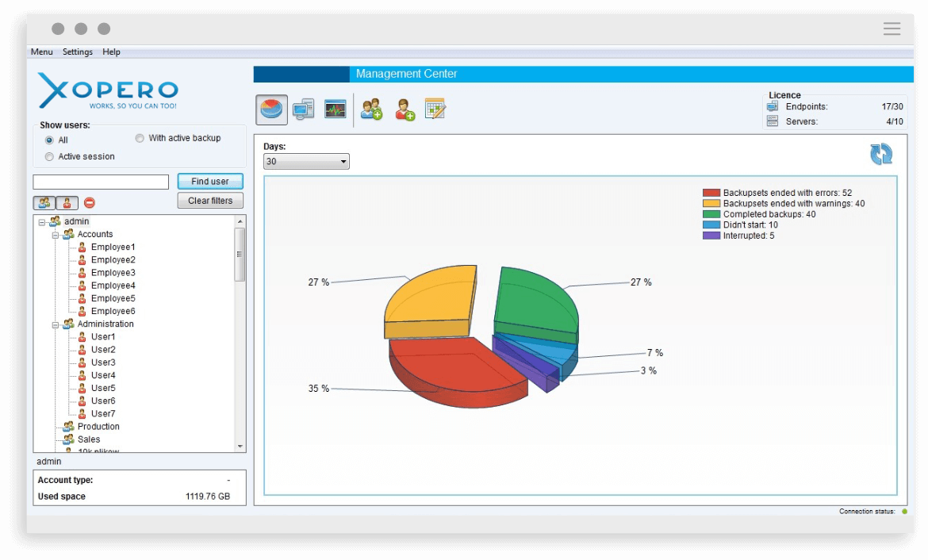928x560 pixels.
Task: Select With active backup radio option
Action: 140,138
